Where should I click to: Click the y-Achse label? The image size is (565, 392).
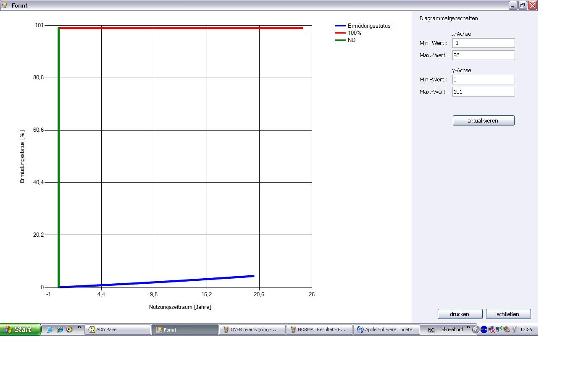pyautogui.click(x=461, y=71)
